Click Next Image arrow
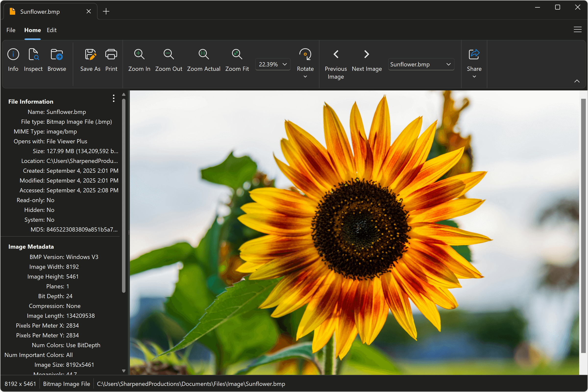 point(367,54)
